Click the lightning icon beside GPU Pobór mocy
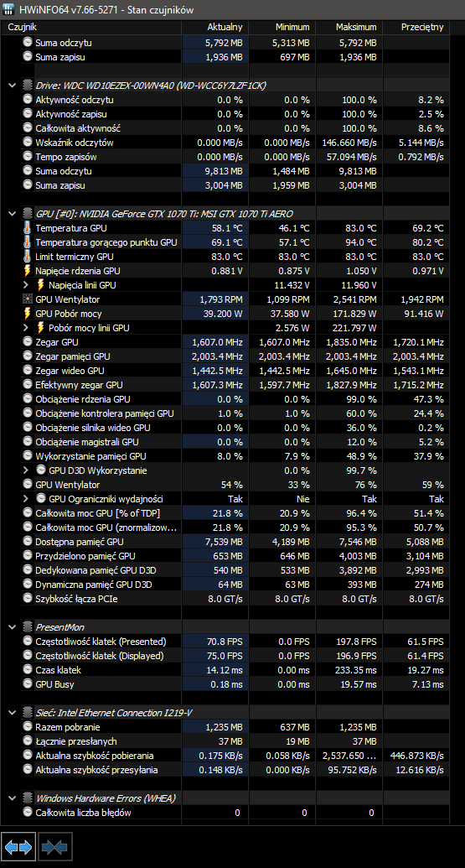Viewport: 465px width, 868px height. [x=28, y=314]
